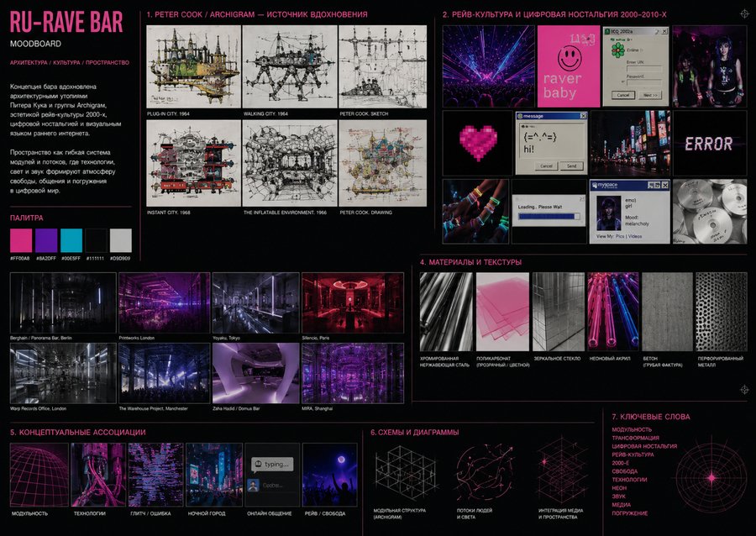
Task: Click the smiley face on raver baby card
Action: (x=570, y=58)
